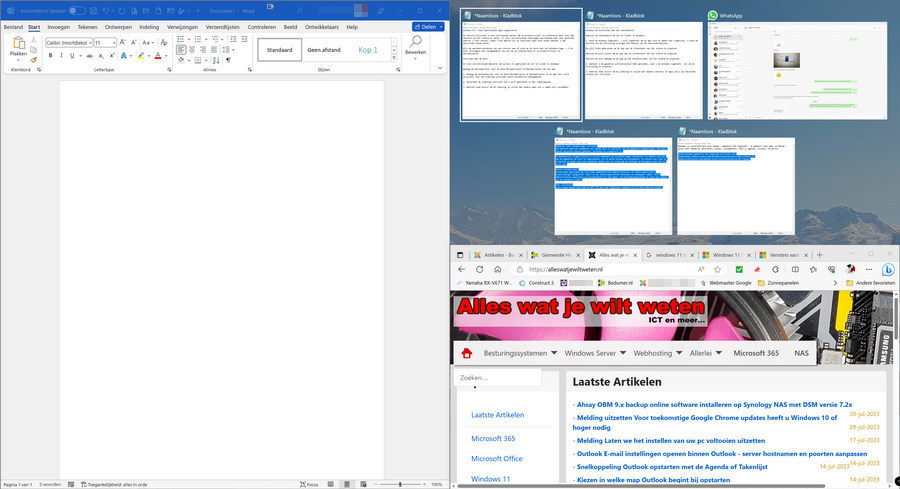The width and height of the screenshot is (900, 489).
Task: Clear all formatting in Word ribbon
Action: [164, 42]
